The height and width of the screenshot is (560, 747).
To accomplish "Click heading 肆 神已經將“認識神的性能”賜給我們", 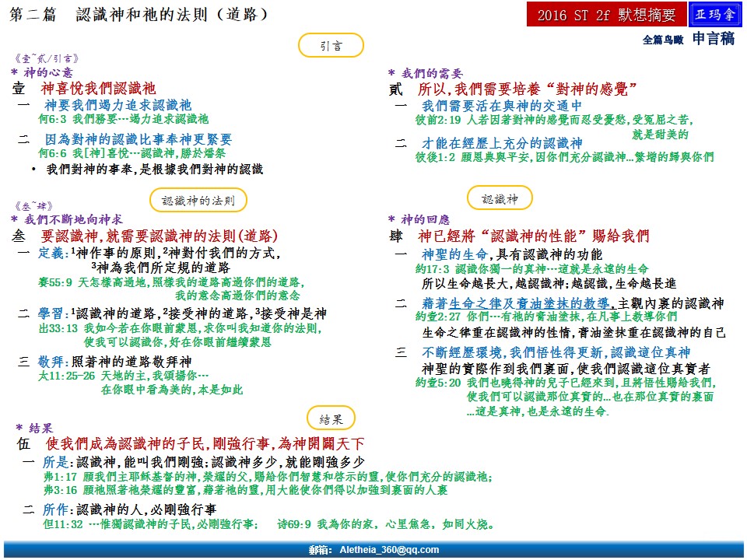I will [x=518, y=236].
